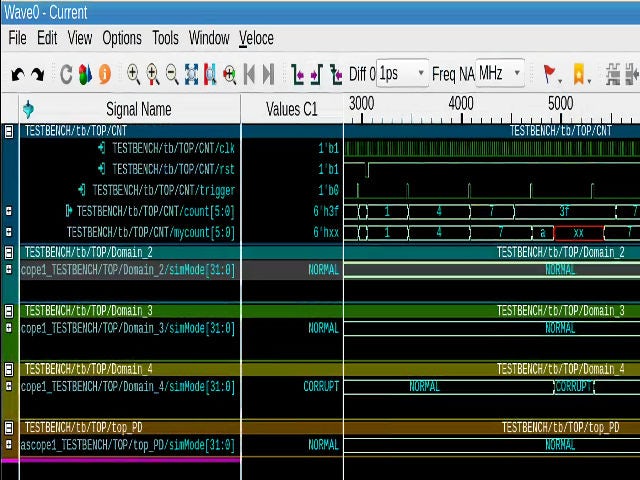Open the bookmark dropdown arrow
Screen dimensions: 640x480
[x=589, y=81]
